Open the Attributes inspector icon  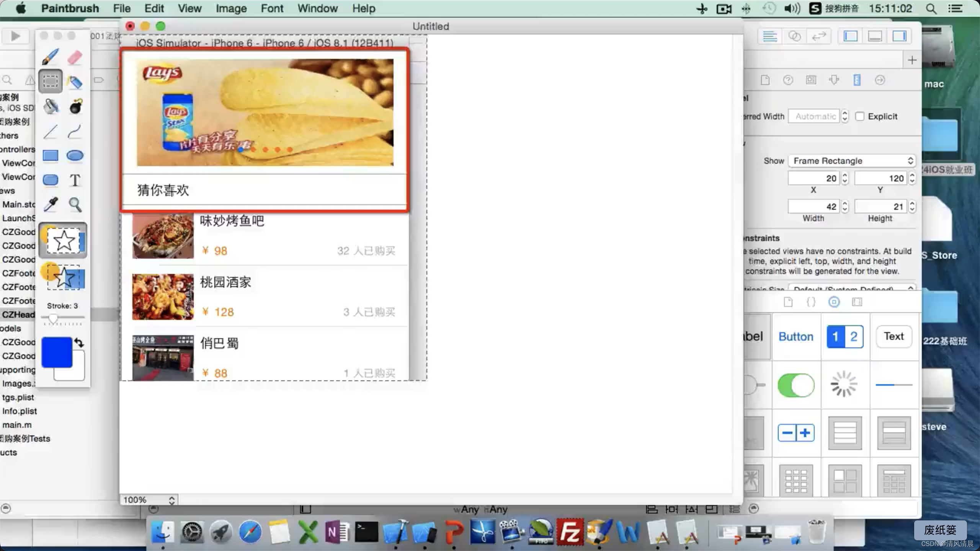tap(834, 80)
